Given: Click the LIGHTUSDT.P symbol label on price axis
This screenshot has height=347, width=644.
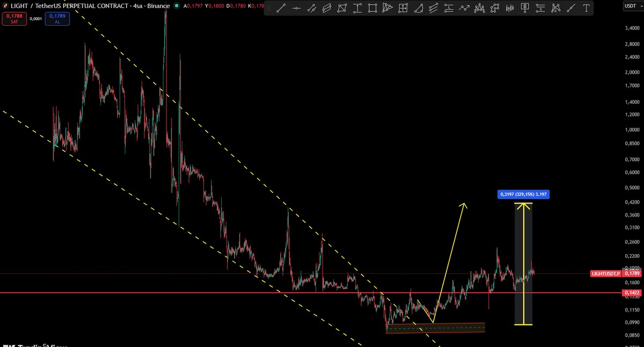Looking at the screenshot, I should coord(605,273).
